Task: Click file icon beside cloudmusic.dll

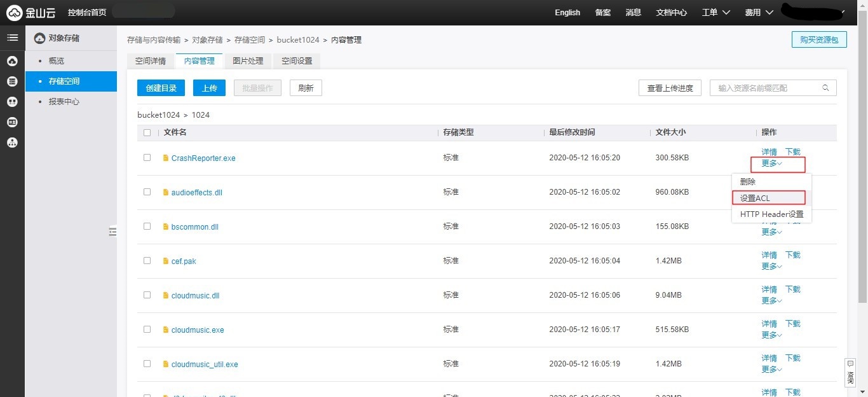Action: [x=166, y=295]
